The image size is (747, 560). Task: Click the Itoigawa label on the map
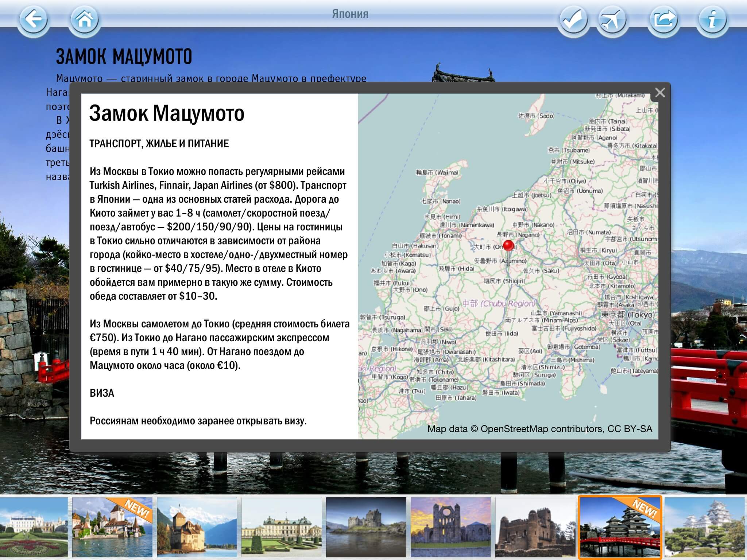pos(502,209)
